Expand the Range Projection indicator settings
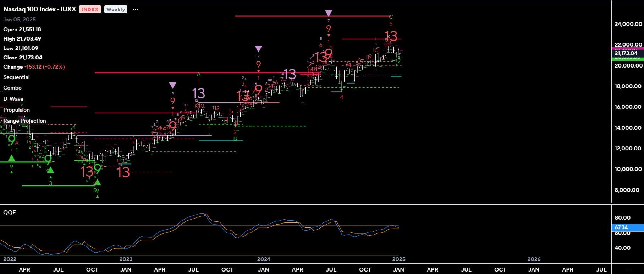 pyautogui.click(x=24, y=121)
